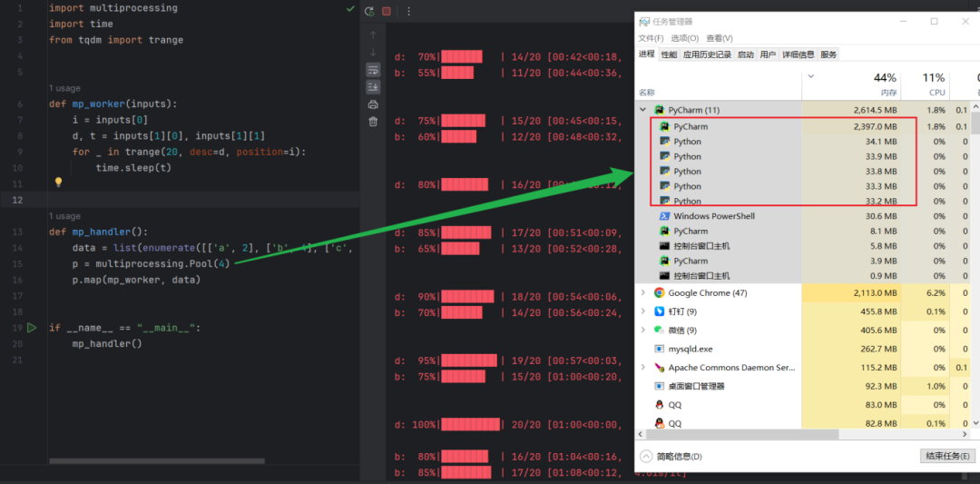The height and width of the screenshot is (484, 980).
Task: Open the three-dot more options in run toolbar
Action: (408, 11)
